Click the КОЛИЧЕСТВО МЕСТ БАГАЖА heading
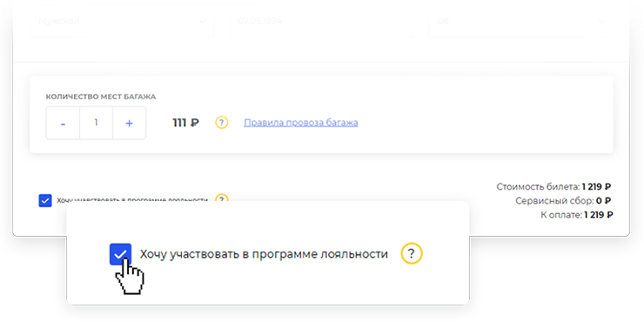 click(101, 97)
